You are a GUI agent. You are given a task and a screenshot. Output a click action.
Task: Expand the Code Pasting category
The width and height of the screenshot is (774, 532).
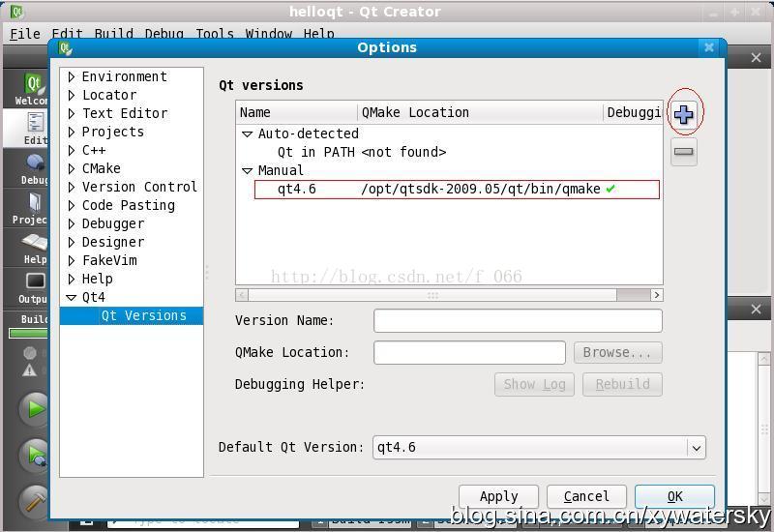(x=72, y=205)
